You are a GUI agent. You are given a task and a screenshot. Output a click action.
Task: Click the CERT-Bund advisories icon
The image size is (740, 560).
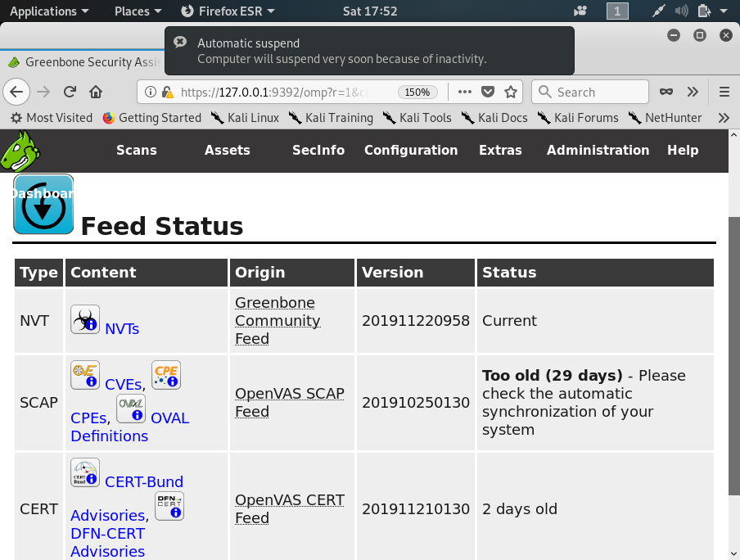pyautogui.click(x=85, y=472)
